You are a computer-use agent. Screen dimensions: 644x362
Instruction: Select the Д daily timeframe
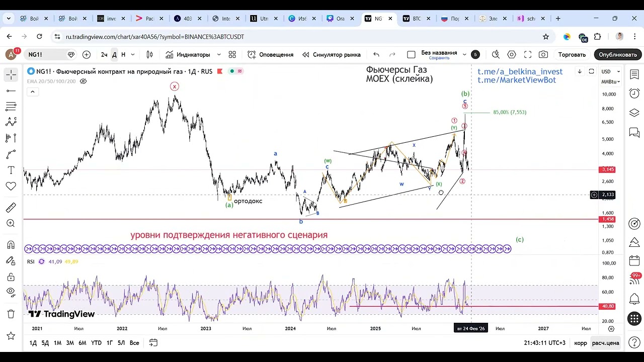pos(114,54)
